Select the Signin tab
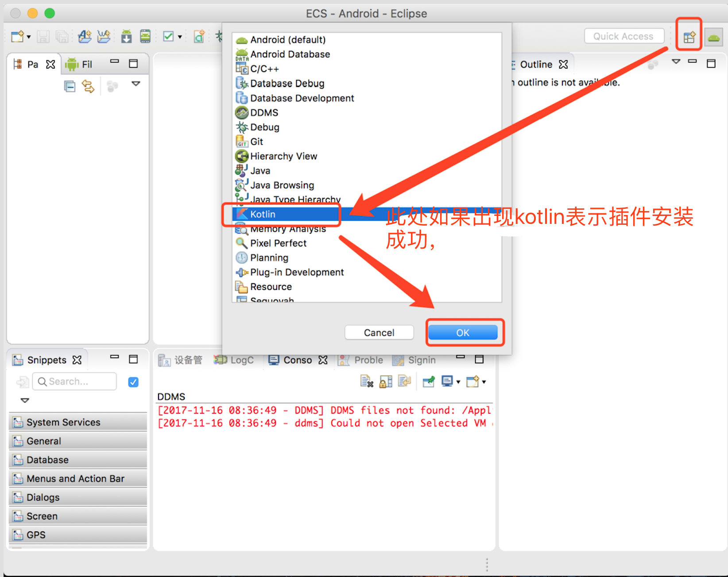The height and width of the screenshot is (577, 728). point(414,360)
